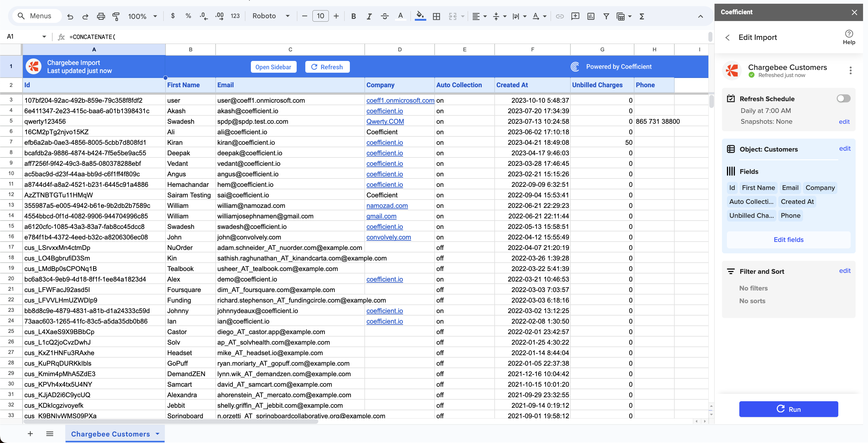This screenshot has width=868, height=443.
Task: Apply currency format with dollar icon
Action: (x=173, y=16)
